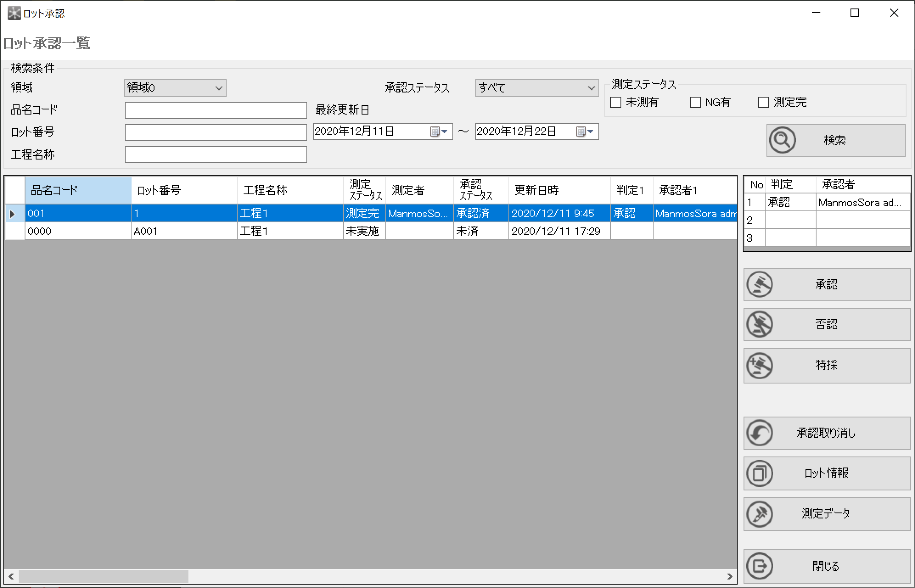Select the row with lot number A001
The width and height of the screenshot is (915, 588).
[x=184, y=231]
